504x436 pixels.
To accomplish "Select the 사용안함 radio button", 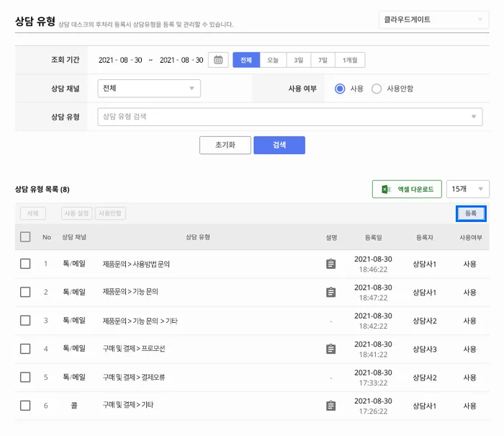I will click(377, 89).
